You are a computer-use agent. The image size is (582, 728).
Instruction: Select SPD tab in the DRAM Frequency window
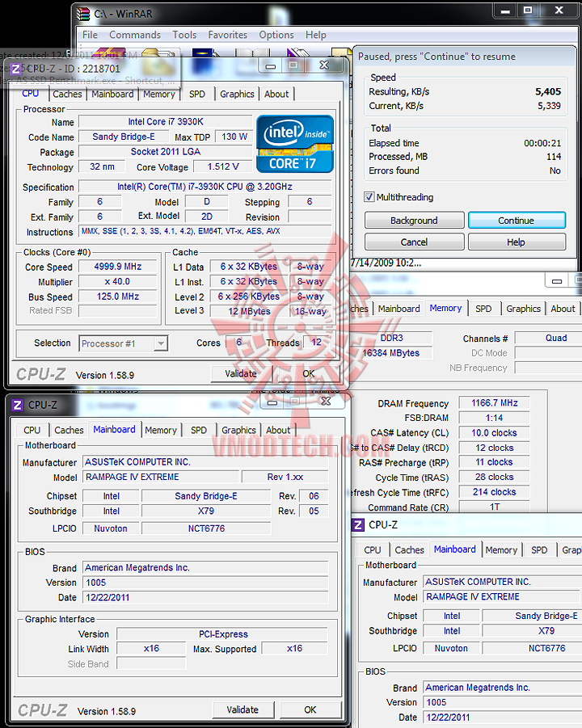click(483, 309)
